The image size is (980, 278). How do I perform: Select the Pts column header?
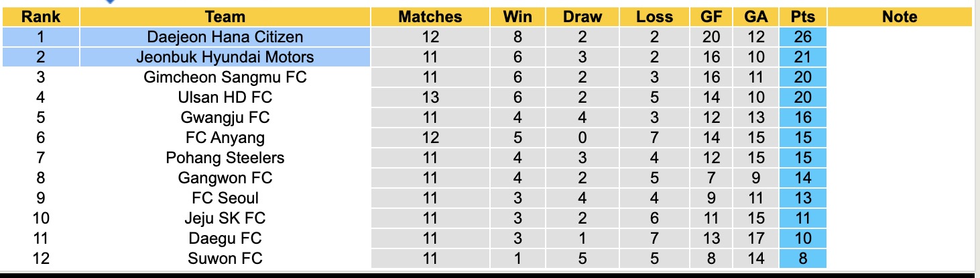[802, 17]
